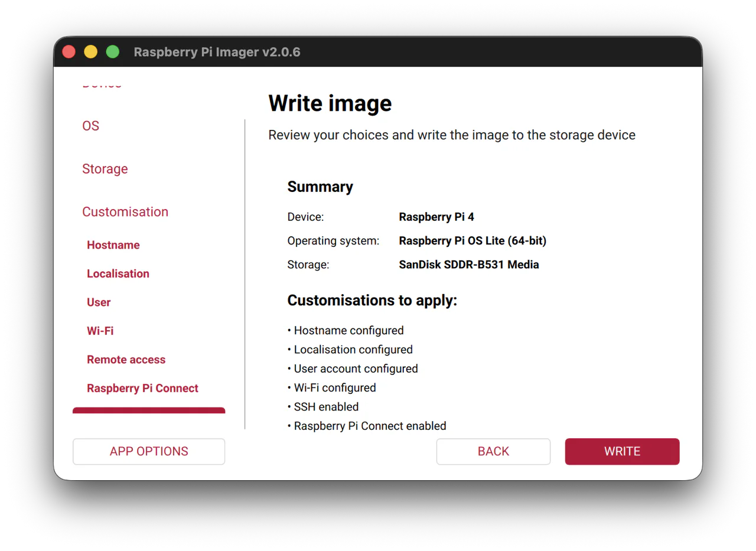The height and width of the screenshot is (551, 756).
Task: Go to Remote access customisation
Action: (x=126, y=360)
